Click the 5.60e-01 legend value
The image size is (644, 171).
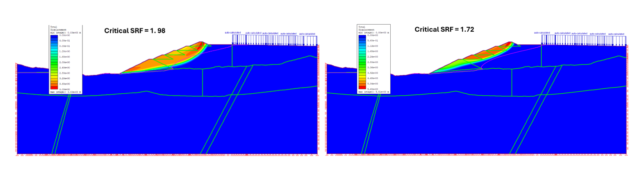tap(373, 41)
